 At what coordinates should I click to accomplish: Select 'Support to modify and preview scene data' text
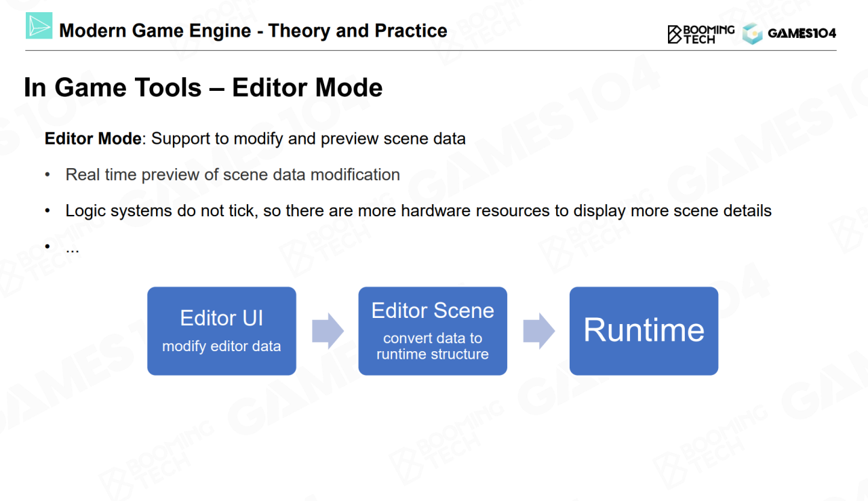click(308, 139)
